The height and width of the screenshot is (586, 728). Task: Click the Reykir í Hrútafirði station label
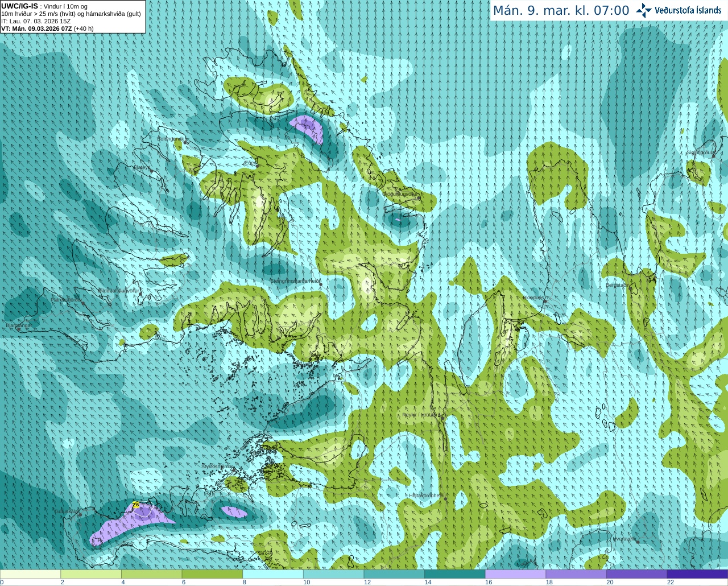(x=421, y=415)
